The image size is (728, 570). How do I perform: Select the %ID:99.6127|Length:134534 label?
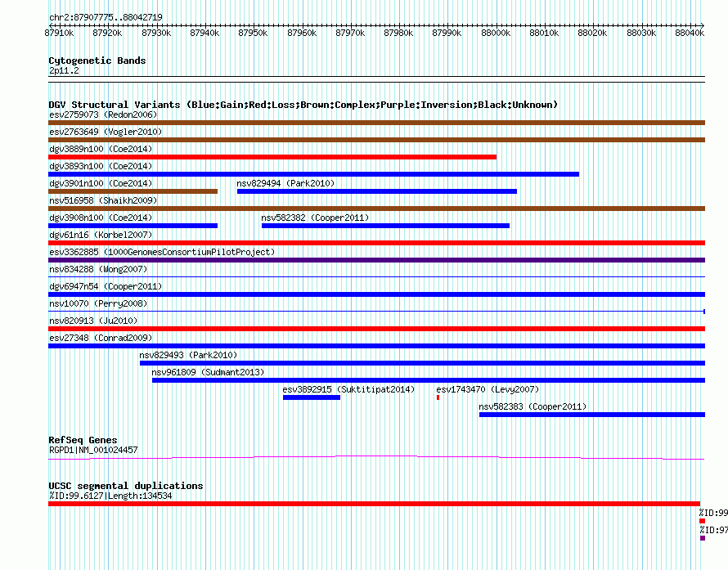pyautogui.click(x=110, y=496)
